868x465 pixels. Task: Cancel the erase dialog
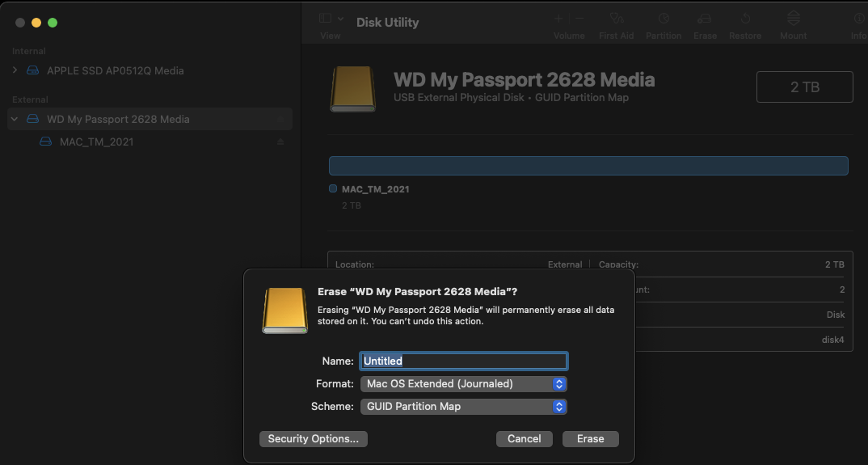tap(525, 438)
